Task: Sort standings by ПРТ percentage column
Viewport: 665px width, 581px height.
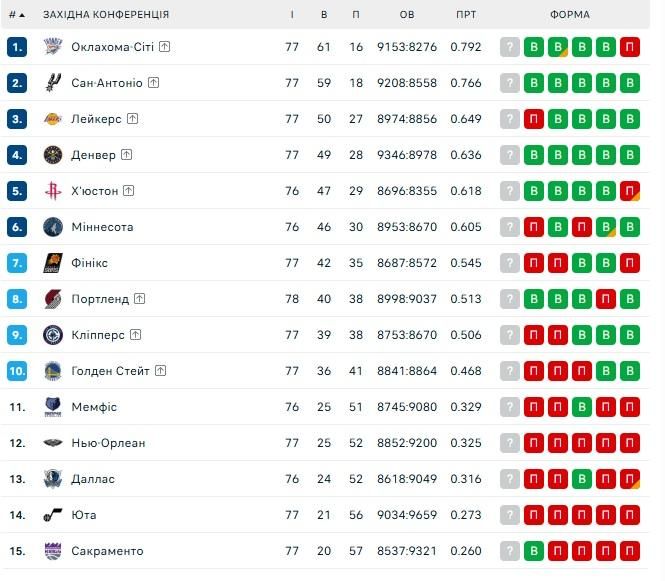Action: (x=466, y=15)
